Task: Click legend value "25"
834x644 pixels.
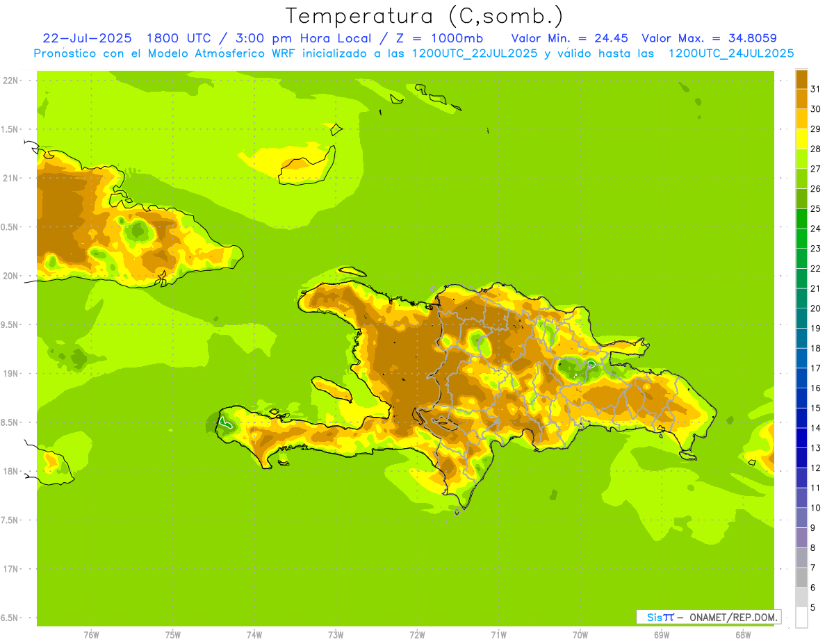Action: [x=816, y=208]
